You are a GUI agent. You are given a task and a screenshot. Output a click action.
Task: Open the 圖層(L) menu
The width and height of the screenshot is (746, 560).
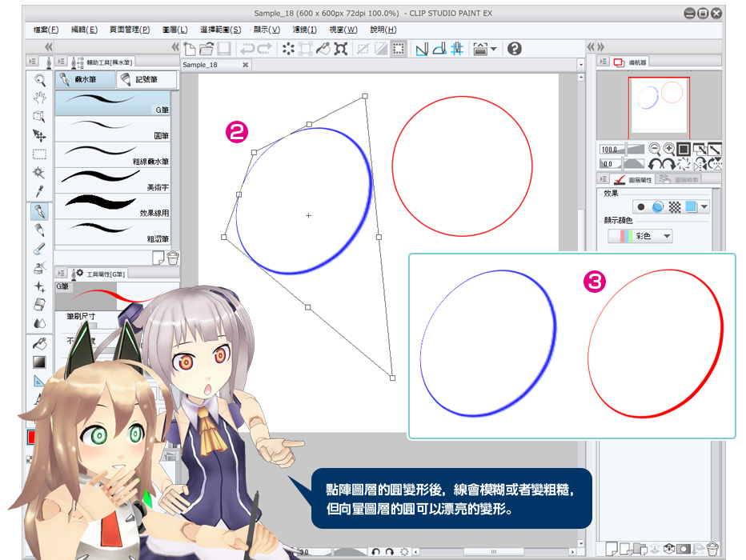175,30
